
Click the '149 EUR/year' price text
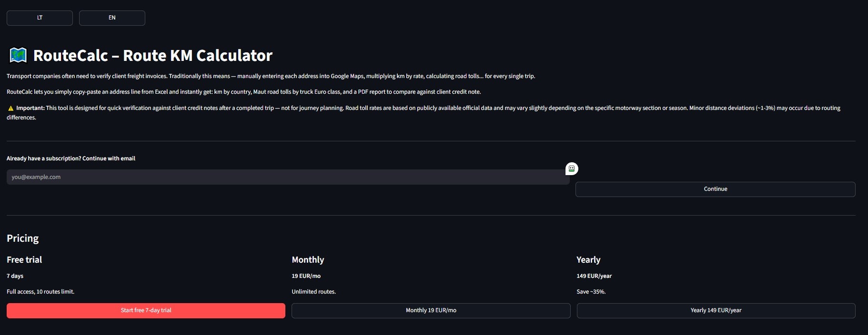click(594, 276)
